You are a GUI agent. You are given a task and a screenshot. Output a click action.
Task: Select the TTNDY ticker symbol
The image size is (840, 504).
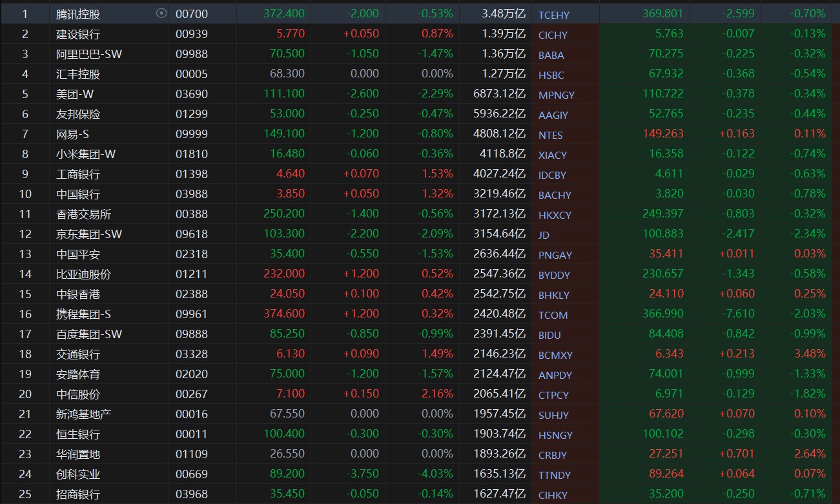click(555, 475)
